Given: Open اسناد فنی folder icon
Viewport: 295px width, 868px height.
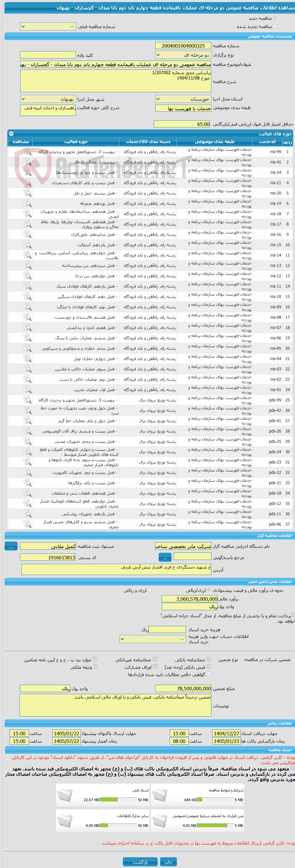Looking at the screenshot, I should pos(65,795).
